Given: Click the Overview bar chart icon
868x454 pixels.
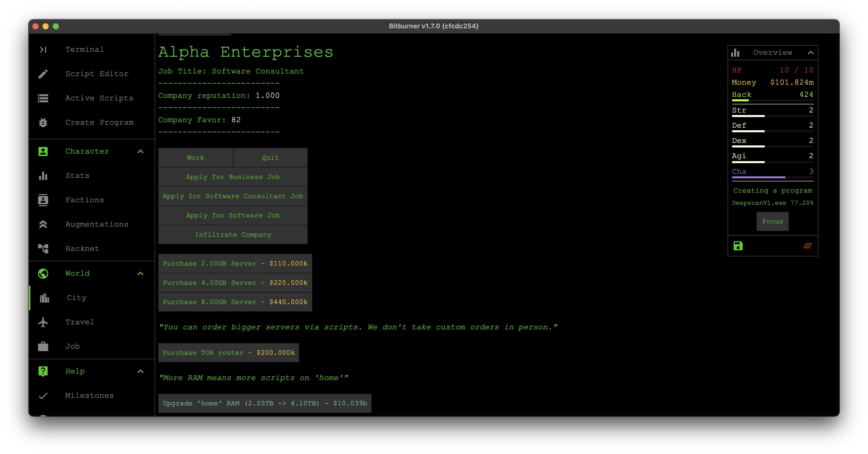Looking at the screenshot, I should (735, 52).
